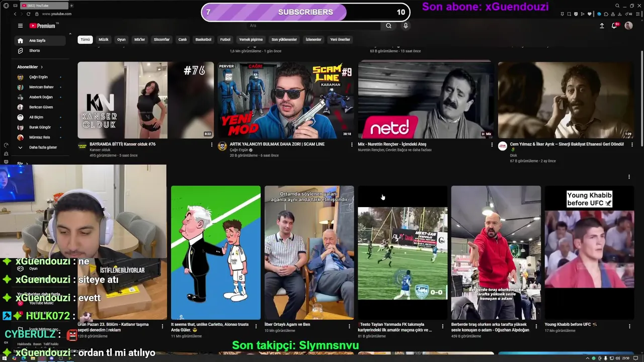
Task: Open Mümtaz Reis subscription channel
Action: [39, 137]
